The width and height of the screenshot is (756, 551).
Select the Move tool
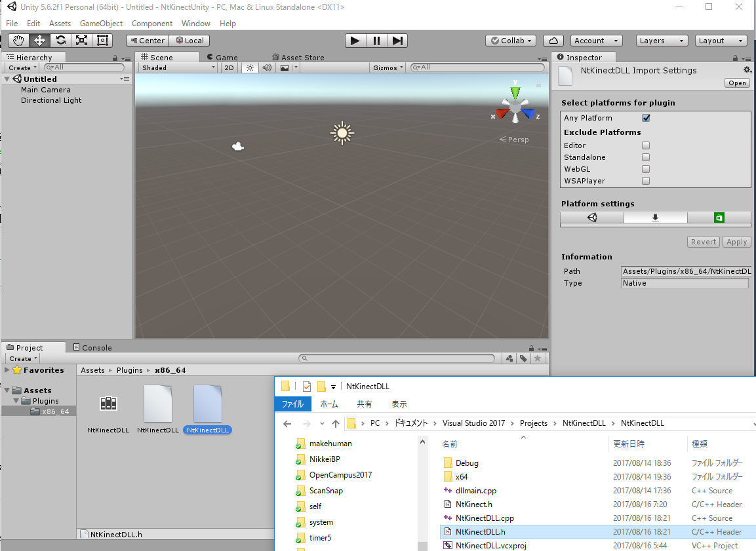[39, 40]
